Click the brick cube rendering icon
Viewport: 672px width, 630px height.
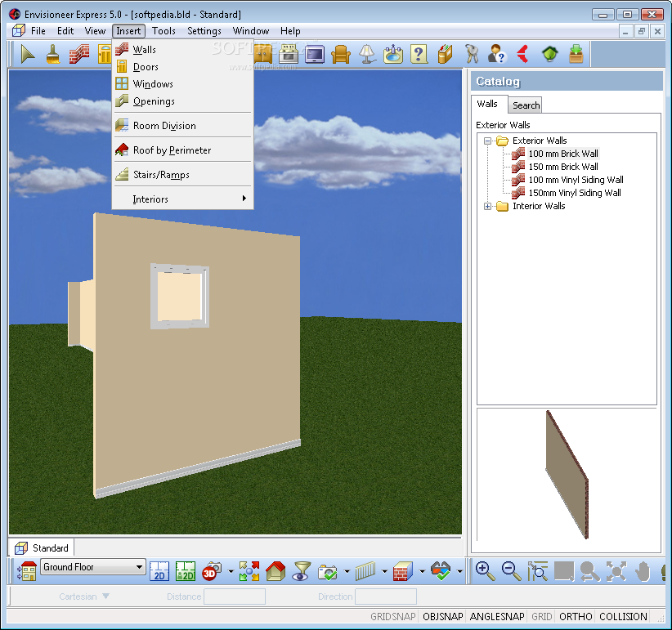[403, 571]
